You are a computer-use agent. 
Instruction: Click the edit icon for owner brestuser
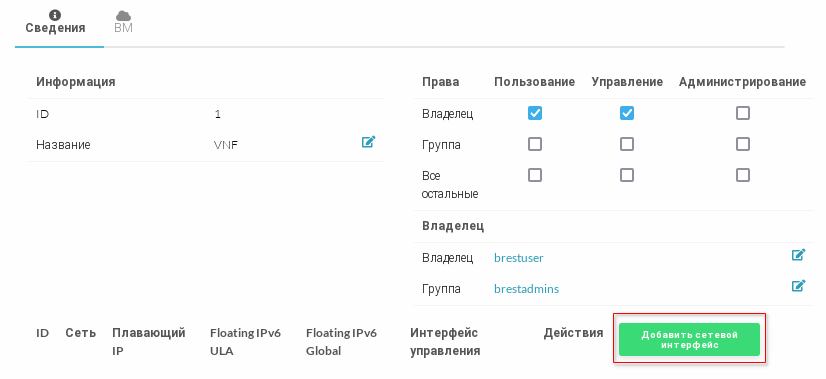[798, 255]
